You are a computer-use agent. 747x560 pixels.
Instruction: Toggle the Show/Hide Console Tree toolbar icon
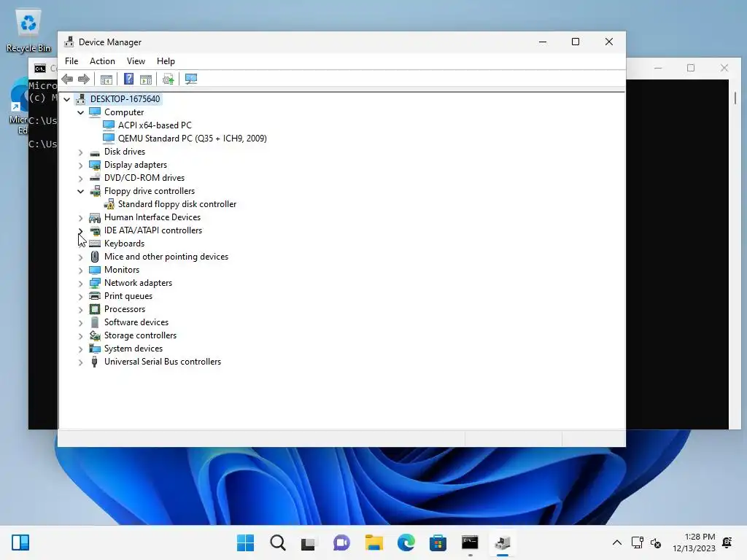107,79
